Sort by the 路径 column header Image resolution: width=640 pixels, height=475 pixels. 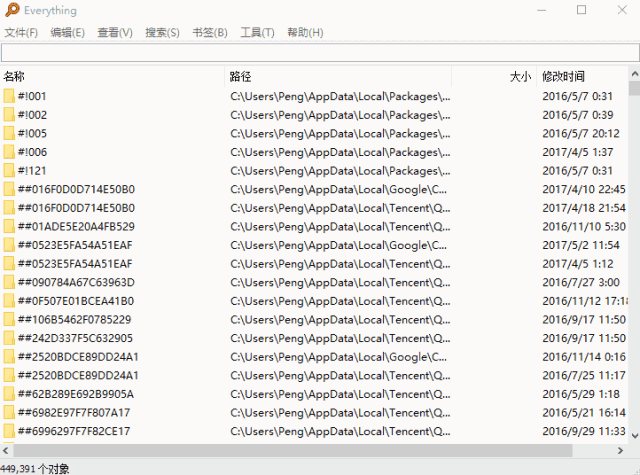(338, 76)
